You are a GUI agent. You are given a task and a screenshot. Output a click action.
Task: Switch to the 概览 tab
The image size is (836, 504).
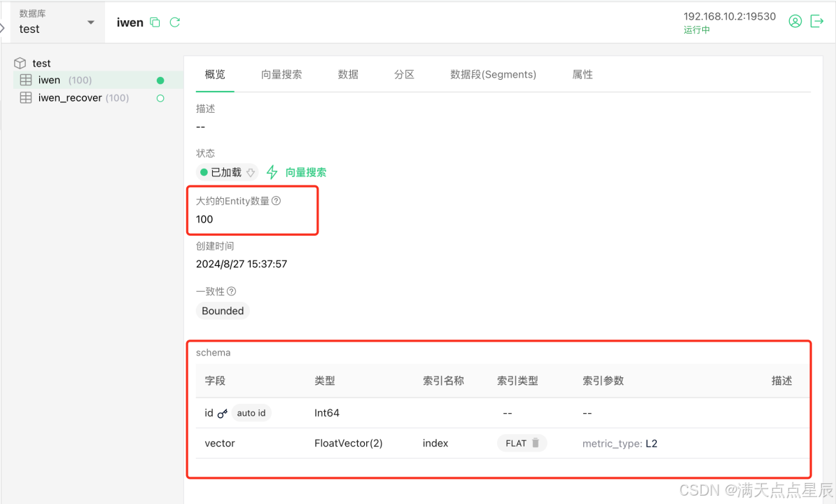pos(215,75)
